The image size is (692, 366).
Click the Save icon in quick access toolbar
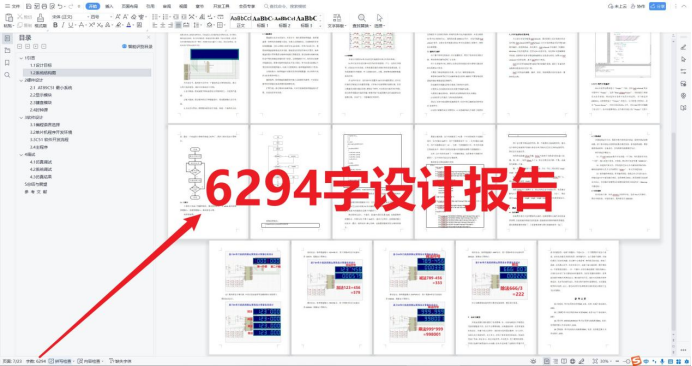(29, 6)
